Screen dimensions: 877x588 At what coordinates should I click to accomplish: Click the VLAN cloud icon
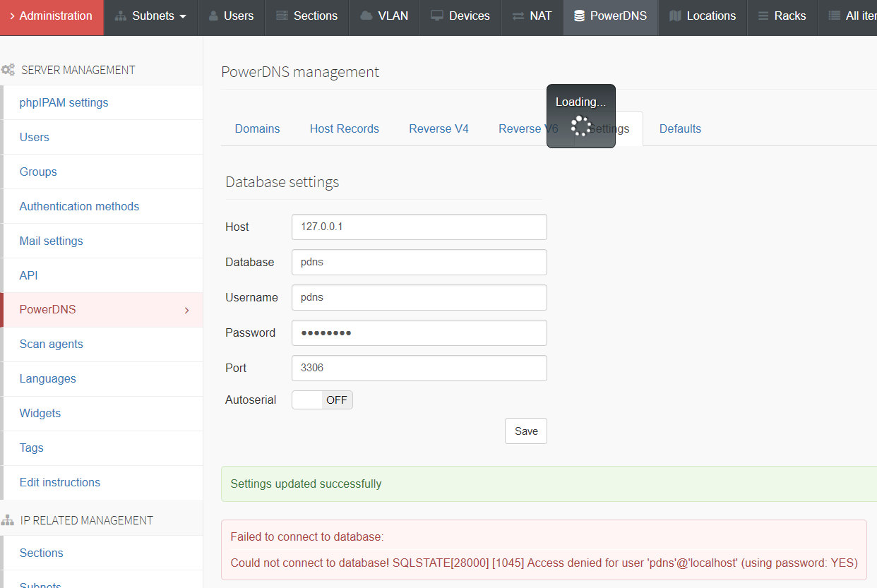(x=366, y=16)
